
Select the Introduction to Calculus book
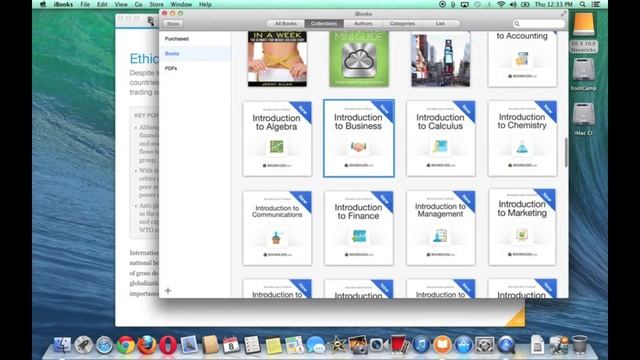pyautogui.click(x=441, y=138)
